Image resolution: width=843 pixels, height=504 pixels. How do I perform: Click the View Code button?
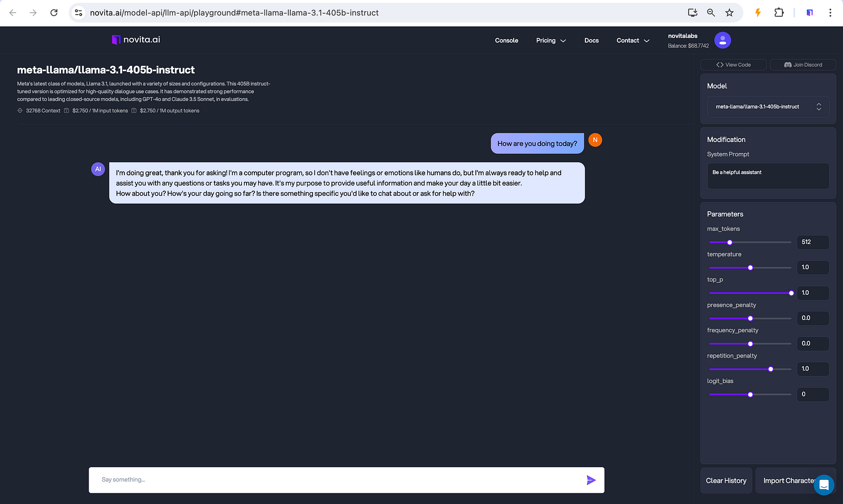(x=733, y=65)
